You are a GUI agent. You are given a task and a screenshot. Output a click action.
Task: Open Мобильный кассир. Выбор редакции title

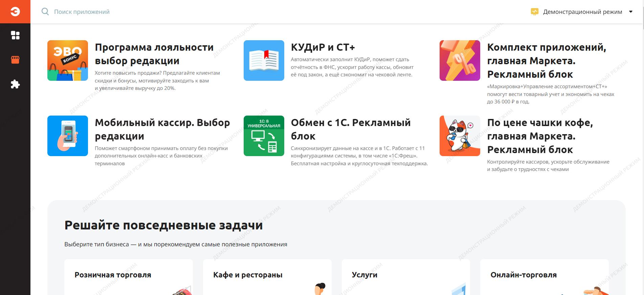tap(162, 129)
